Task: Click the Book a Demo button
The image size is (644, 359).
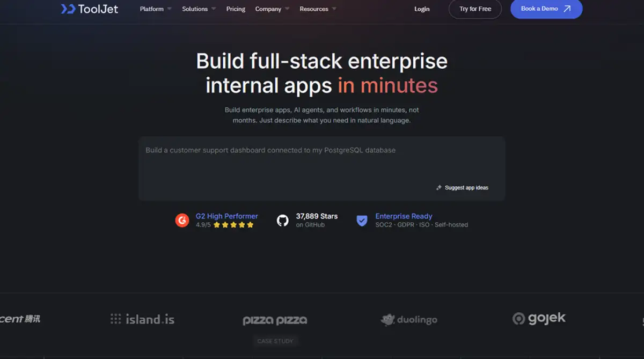Action: (546, 9)
